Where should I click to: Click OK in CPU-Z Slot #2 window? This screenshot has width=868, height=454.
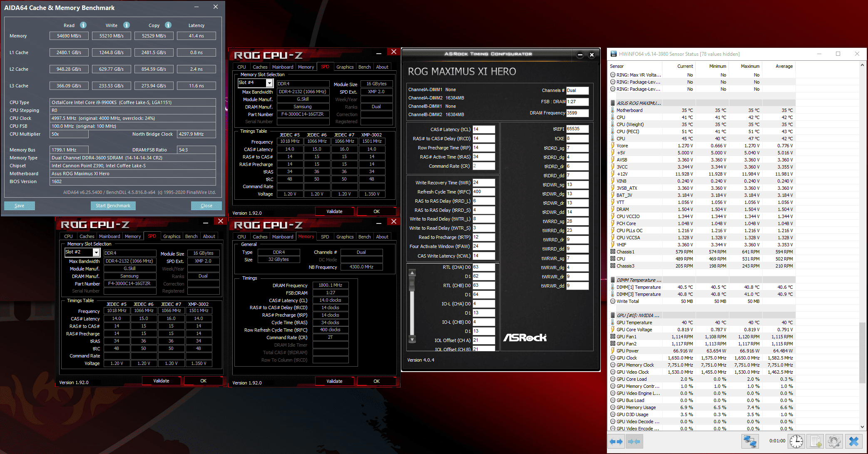tap(203, 381)
